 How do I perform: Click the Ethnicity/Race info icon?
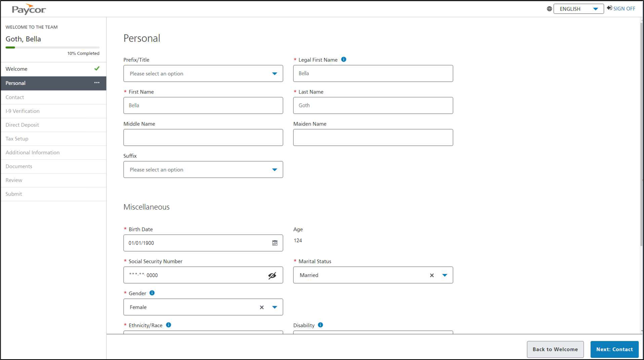[x=169, y=325]
